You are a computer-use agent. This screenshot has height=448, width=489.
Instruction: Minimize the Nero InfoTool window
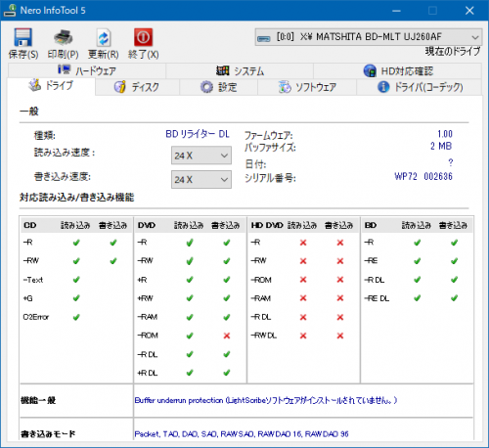396,11
